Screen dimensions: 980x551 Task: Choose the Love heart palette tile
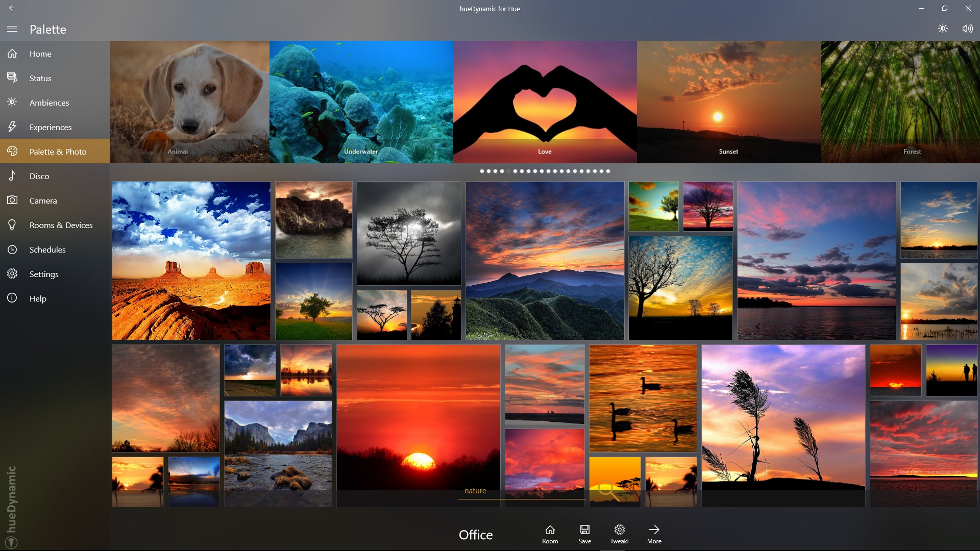[545, 102]
